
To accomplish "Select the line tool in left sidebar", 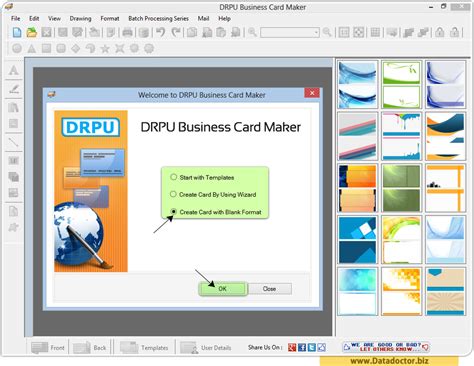I will (x=14, y=142).
